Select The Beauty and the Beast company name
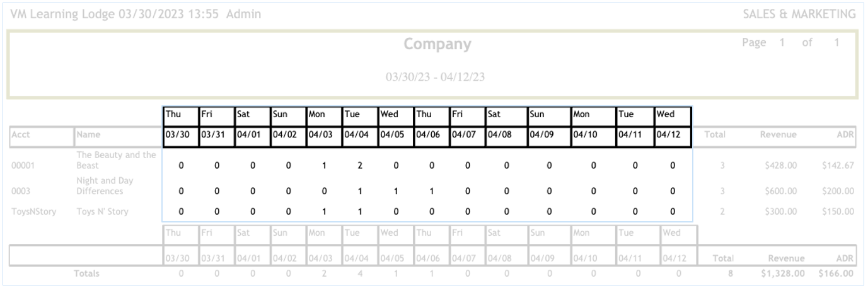This screenshot has width=868, height=288. pyautogui.click(x=116, y=160)
